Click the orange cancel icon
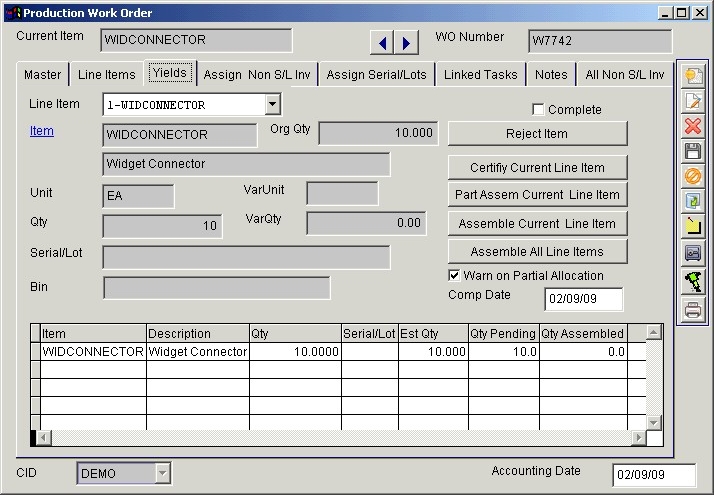714x495 pixels. (x=692, y=177)
